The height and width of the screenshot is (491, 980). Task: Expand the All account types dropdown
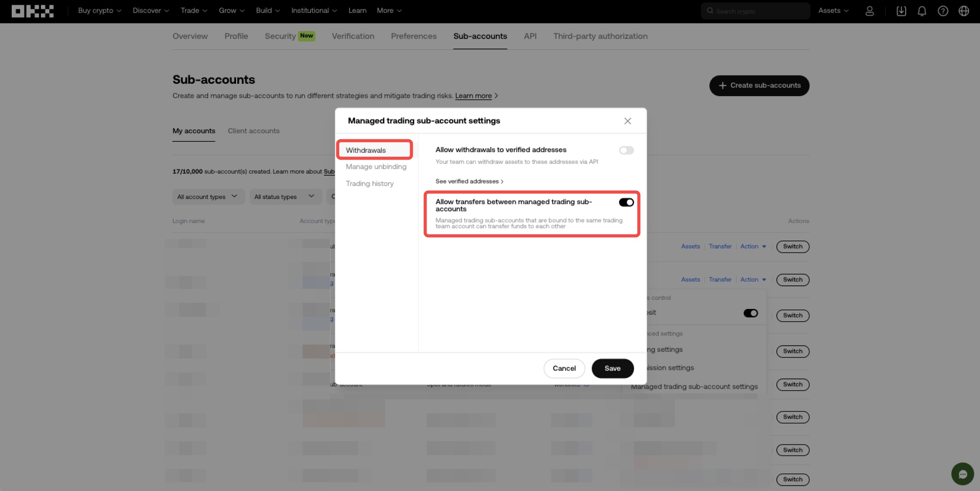click(x=208, y=197)
